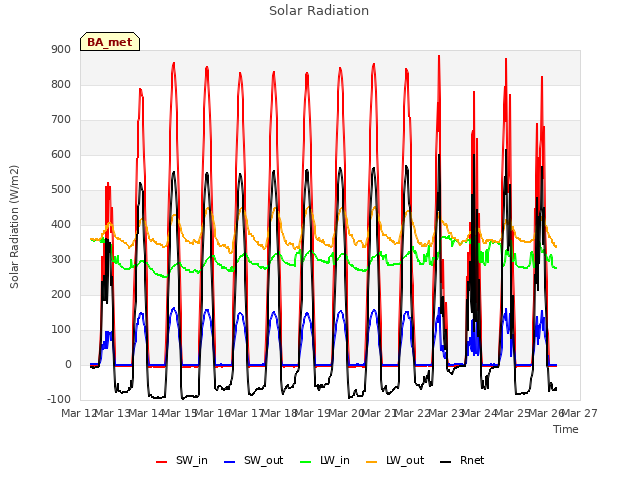This screenshot has width=640, height=480.
Task: Toggle the LW_in legend entry
Action: click(x=325, y=460)
